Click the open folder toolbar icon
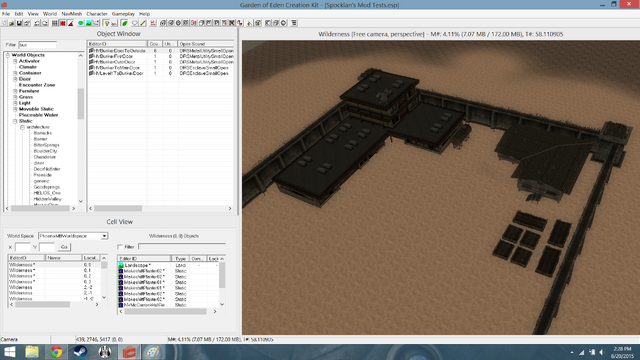The width and height of the screenshot is (640, 360). pos(11,23)
